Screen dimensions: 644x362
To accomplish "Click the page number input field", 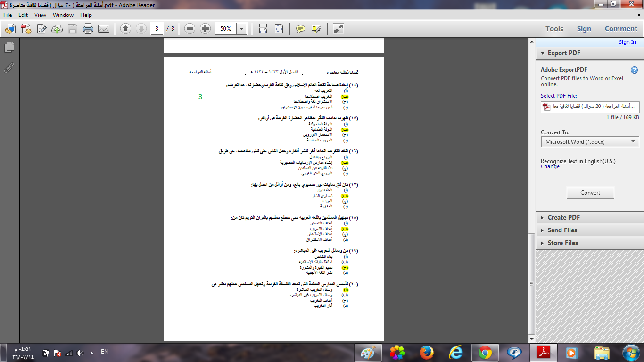I will [157, 29].
